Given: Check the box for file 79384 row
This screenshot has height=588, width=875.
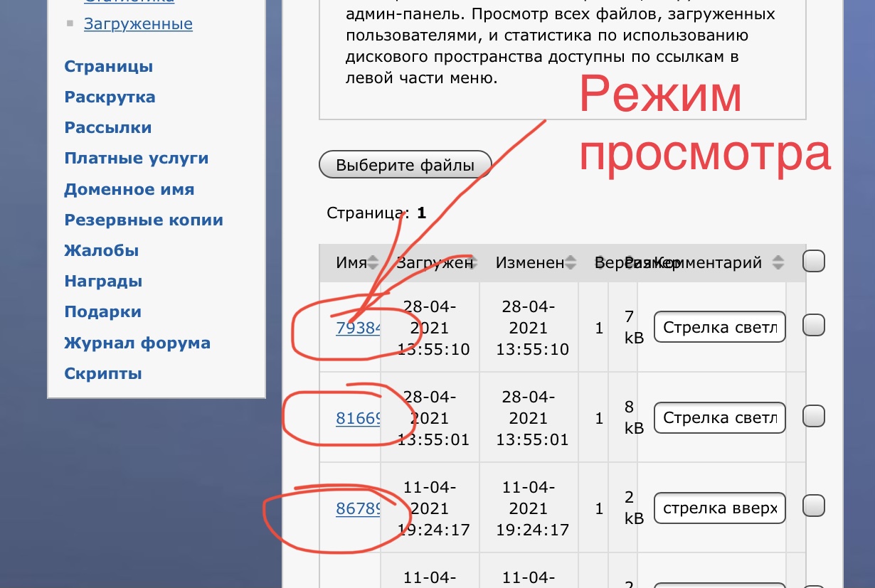Looking at the screenshot, I should click(814, 326).
